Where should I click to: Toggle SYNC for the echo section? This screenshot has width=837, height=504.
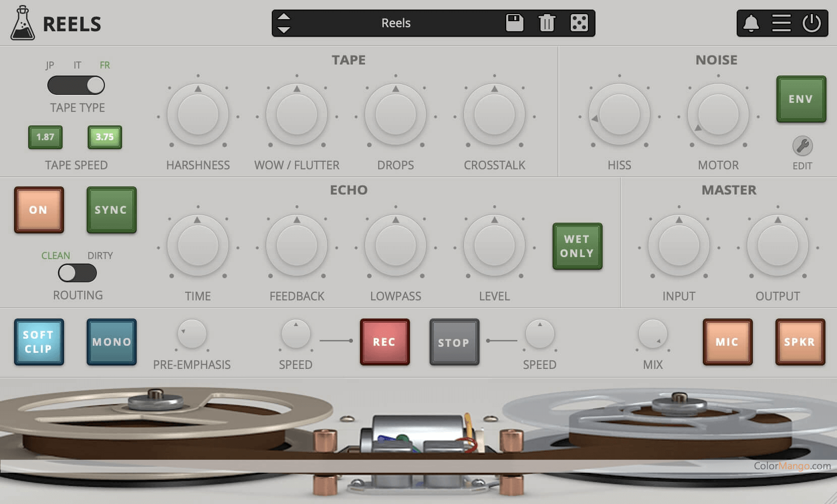(111, 210)
